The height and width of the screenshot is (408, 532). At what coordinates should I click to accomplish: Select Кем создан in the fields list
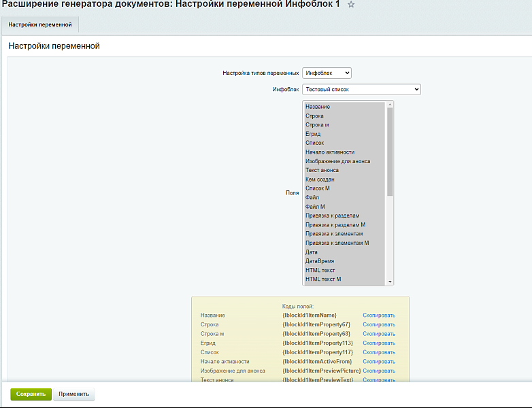coord(320,180)
